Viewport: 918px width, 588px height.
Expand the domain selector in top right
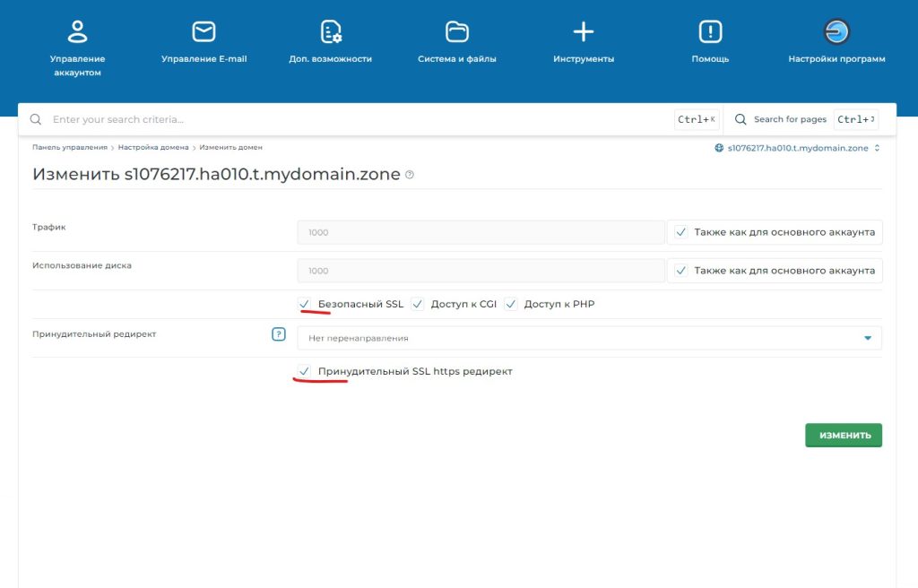798,148
